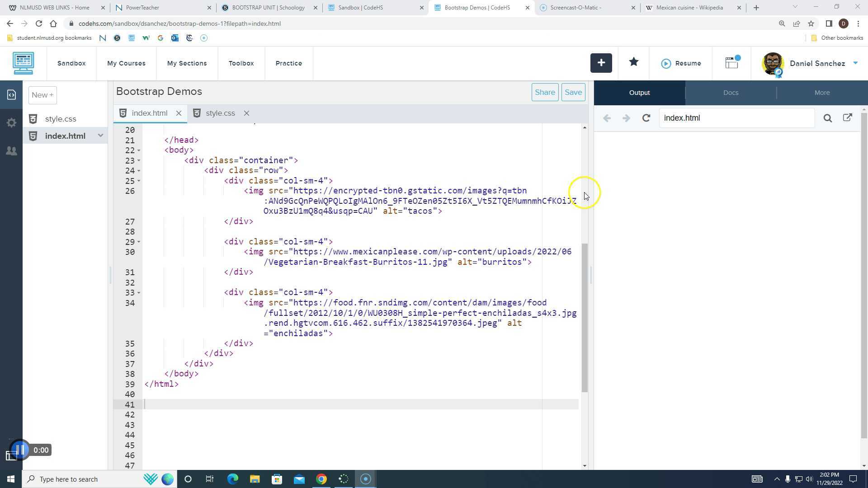
Task: Collapse the row div fold arrow
Action: (139, 171)
